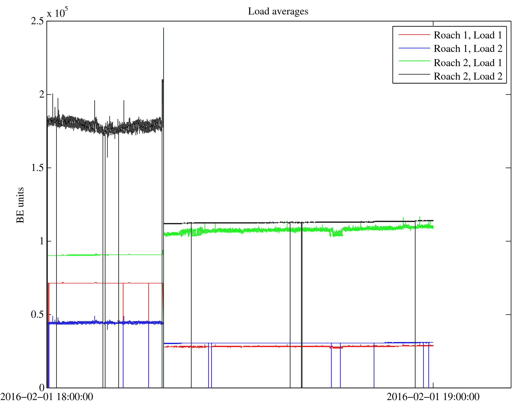Click the black legend line sample
Viewport: 518px width, 420px height.
pos(414,74)
